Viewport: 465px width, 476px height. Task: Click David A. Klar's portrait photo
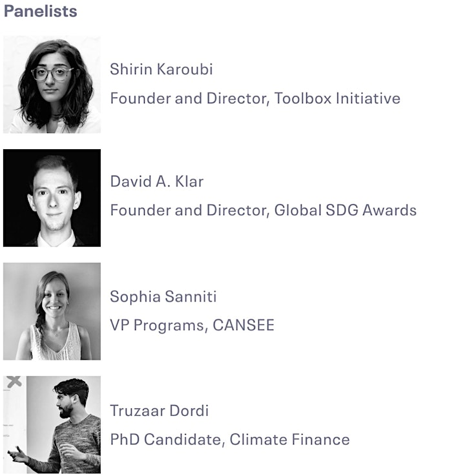point(52,198)
